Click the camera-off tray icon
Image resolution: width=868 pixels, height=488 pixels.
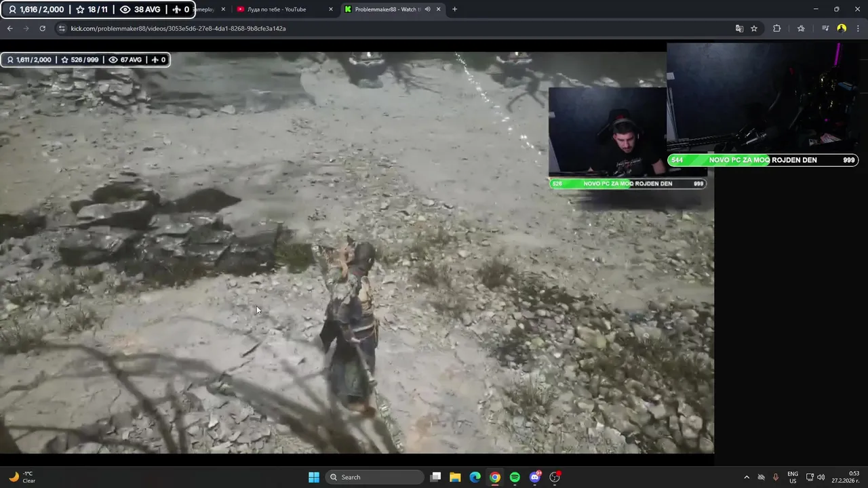(761, 477)
